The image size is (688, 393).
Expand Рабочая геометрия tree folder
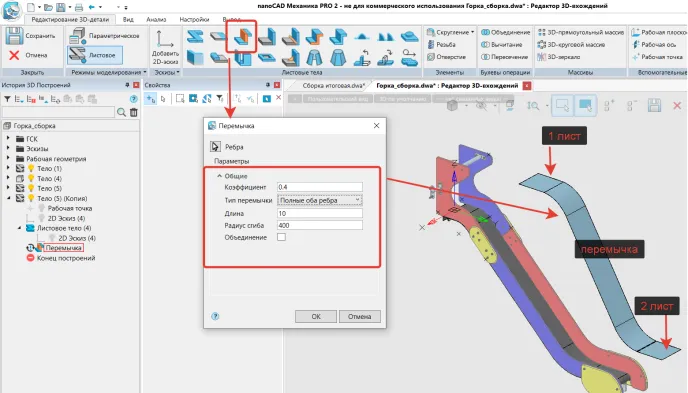(x=8, y=158)
